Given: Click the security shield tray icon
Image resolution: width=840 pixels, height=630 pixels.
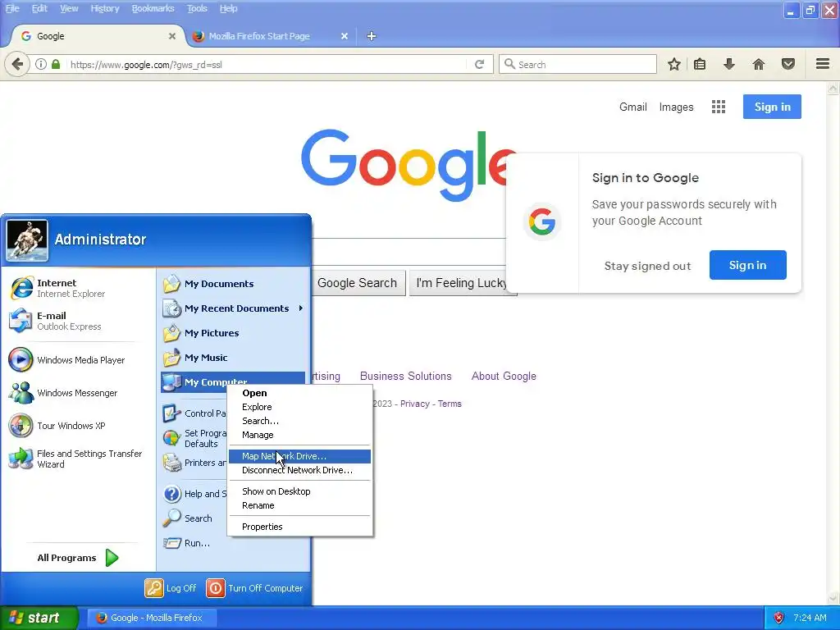Looking at the screenshot, I should 778,618.
